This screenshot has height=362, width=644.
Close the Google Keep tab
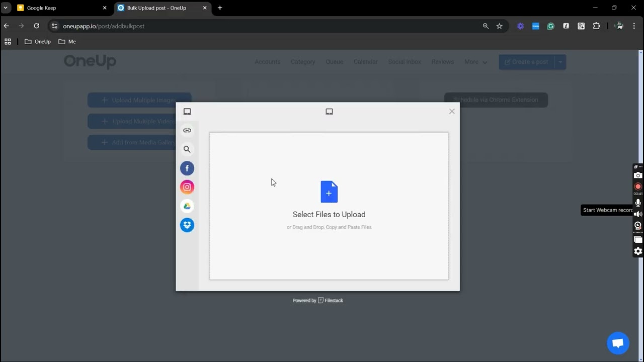coord(105,8)
